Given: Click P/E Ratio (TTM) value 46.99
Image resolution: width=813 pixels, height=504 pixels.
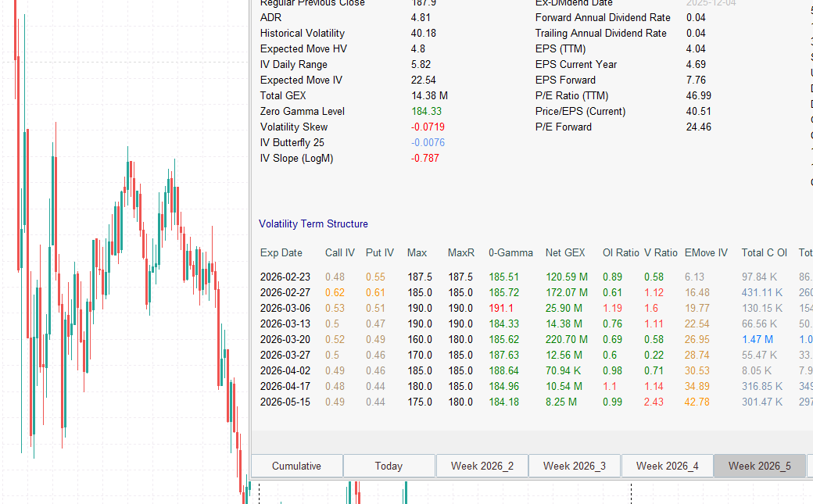Looking at the screenshot, I should (x=698, y=95).
